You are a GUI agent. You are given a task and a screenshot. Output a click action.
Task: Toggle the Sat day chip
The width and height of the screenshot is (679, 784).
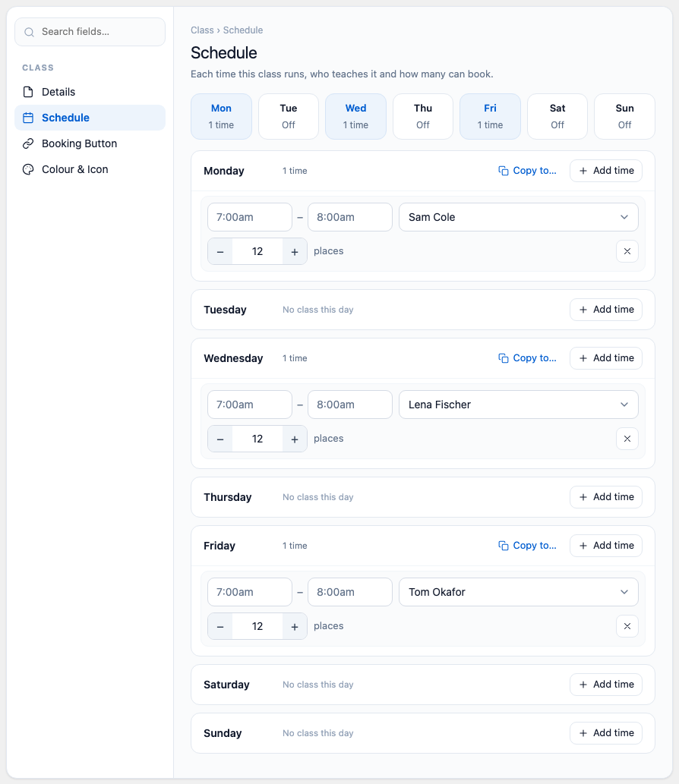tap(557, 117)
